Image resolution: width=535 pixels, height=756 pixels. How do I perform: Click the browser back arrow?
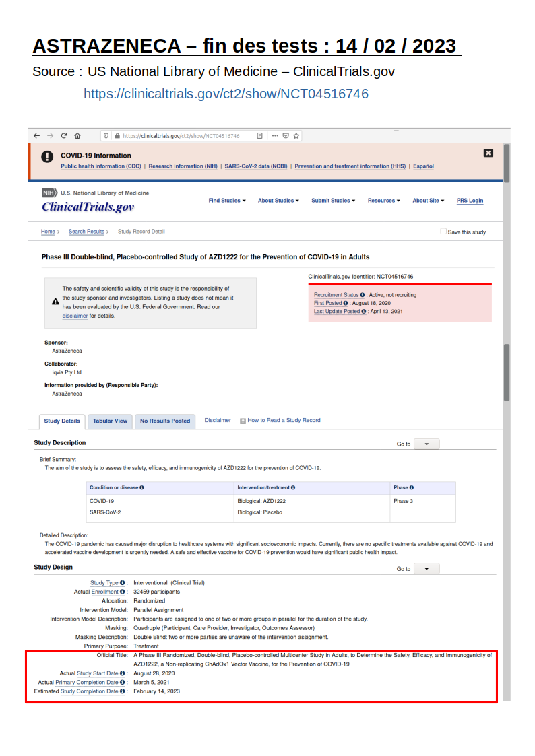pos(37,135)
